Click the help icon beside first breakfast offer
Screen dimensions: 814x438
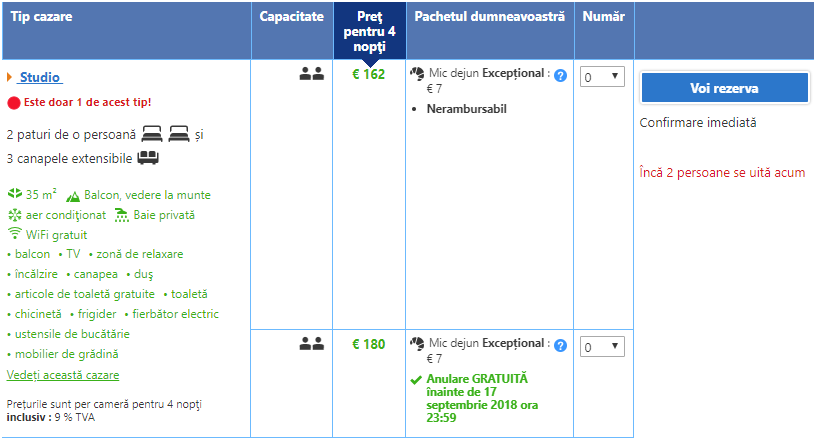point(560,76)
